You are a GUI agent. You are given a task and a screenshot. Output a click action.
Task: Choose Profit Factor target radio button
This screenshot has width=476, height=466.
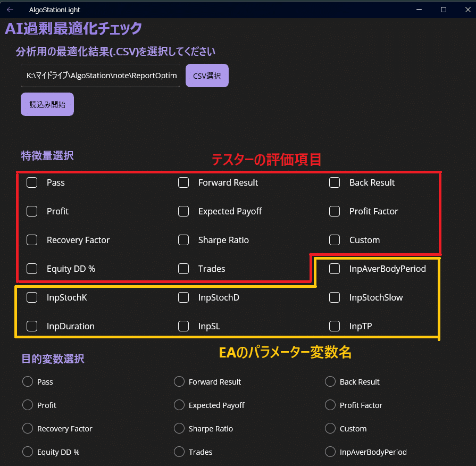[330, 405]
